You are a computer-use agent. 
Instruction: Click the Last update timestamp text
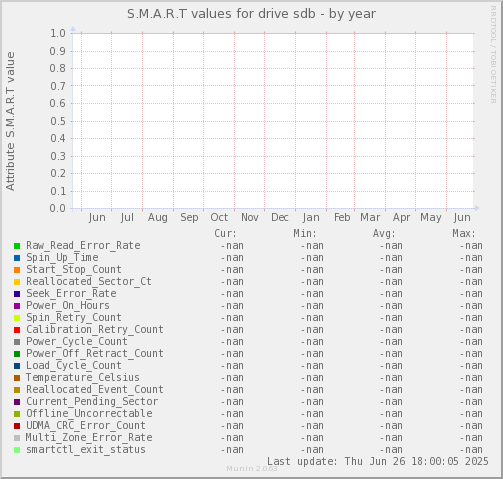pos(378,461)
